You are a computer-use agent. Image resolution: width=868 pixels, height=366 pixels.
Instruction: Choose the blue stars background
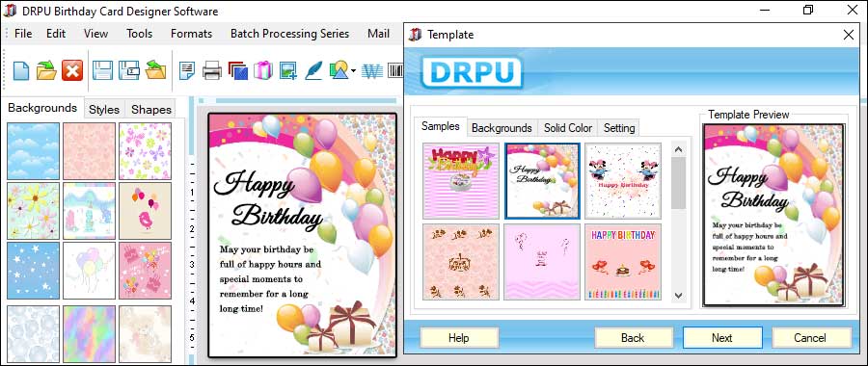33,271
